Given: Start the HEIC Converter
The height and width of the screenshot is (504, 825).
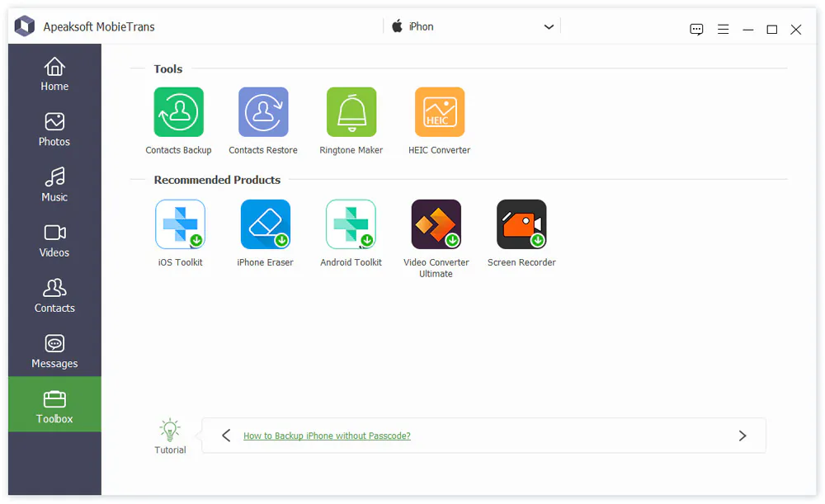Looking at the screenshot, I should coord(439,111).
